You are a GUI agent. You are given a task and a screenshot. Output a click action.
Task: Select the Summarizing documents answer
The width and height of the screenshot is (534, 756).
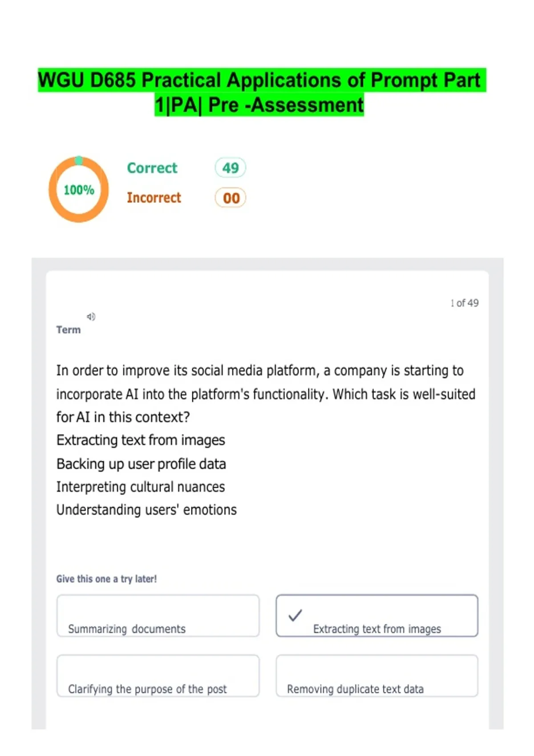(x=158, y=616)
